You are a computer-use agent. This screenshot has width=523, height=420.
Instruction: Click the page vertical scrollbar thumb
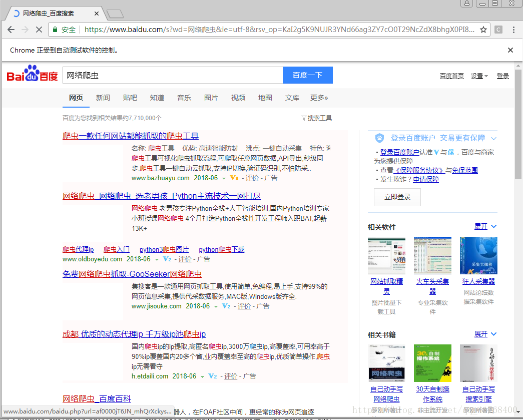click(518, 124)
